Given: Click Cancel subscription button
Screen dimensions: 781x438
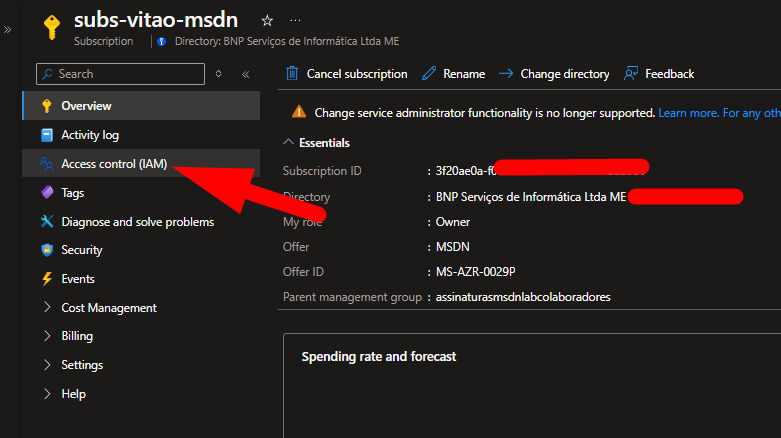Looking at the screenshot, I should [x=347, y=74].
